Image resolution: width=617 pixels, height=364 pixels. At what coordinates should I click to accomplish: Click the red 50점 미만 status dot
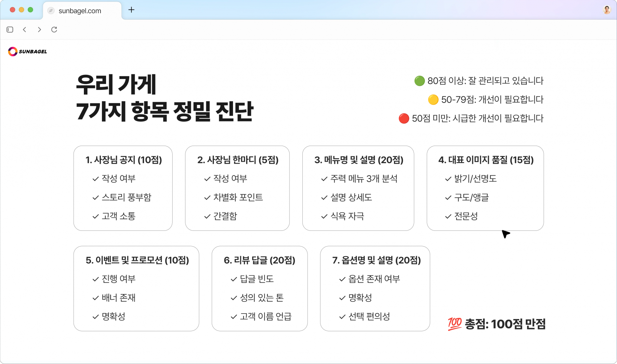[404, 118]
